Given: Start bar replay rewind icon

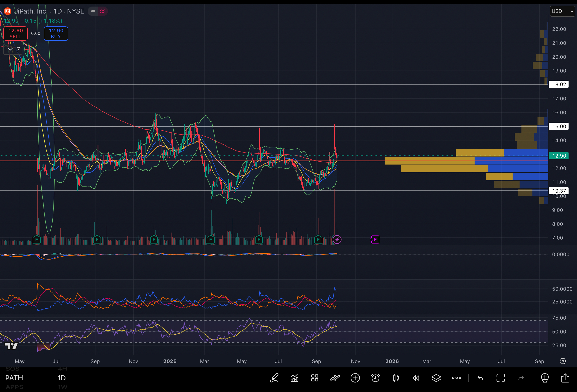Looking at the screenshot, I should 416,378.
